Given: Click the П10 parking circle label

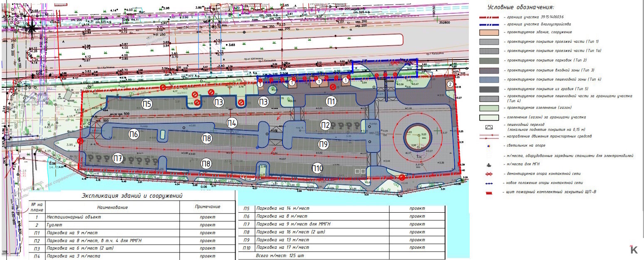Looking at the screenshot, I should click(x=317, y=168).
